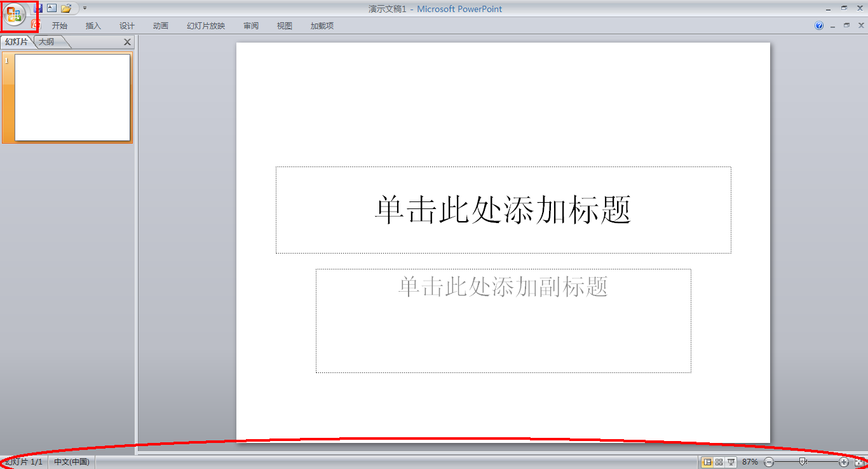This screenshot has width=868, height=469.
Task: Open Microsoft Office PowerPoint Help
Action: (x=819, y=26)
